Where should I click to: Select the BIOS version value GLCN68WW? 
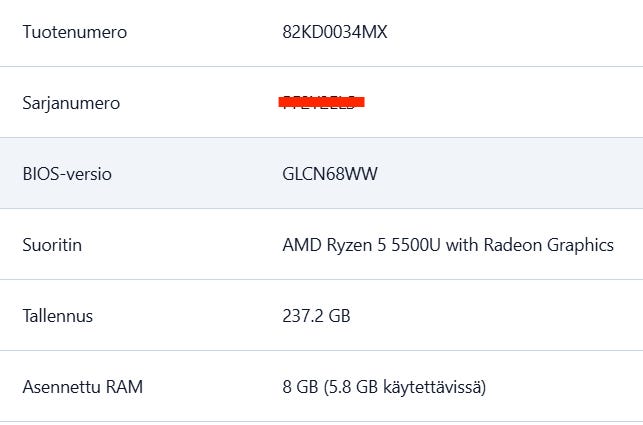click(330, 174)
